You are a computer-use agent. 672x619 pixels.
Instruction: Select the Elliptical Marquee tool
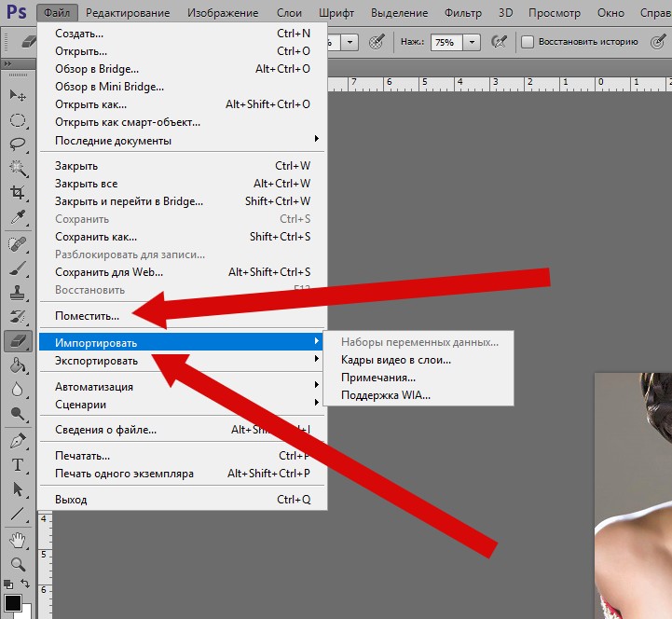click(17, 120)
